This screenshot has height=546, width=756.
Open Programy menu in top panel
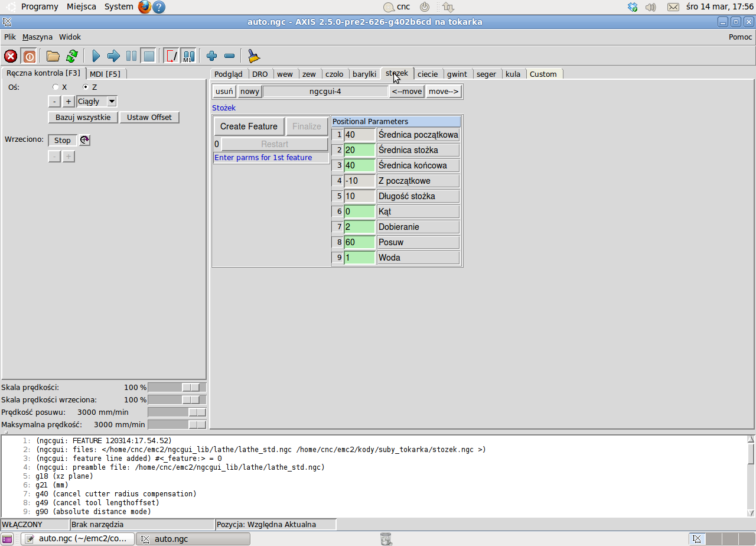click(x=40, y=7)
